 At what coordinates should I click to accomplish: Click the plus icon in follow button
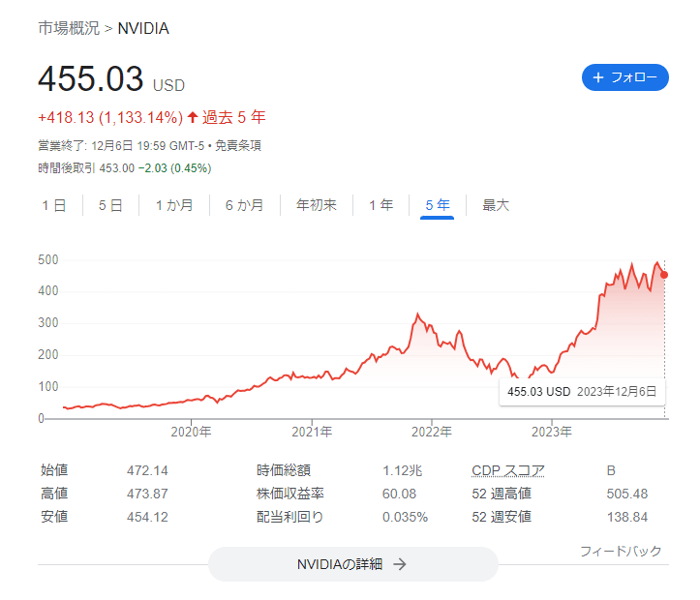pos(598,77)
